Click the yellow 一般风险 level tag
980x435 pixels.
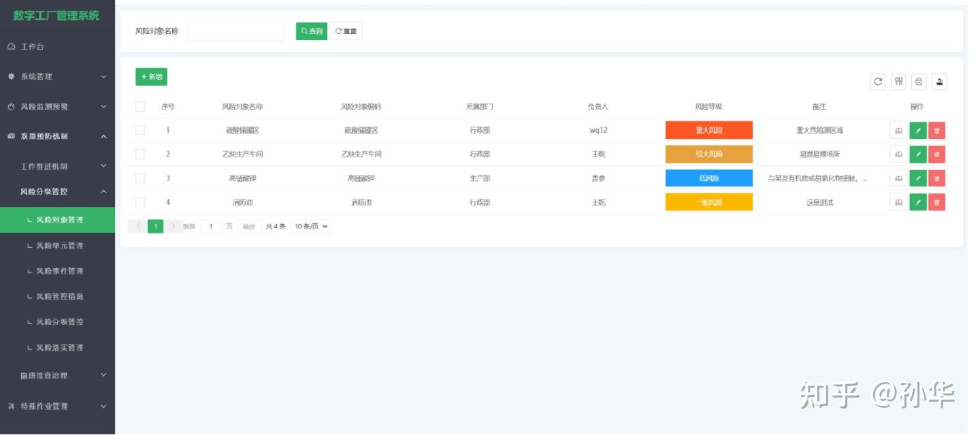point(709,202)
